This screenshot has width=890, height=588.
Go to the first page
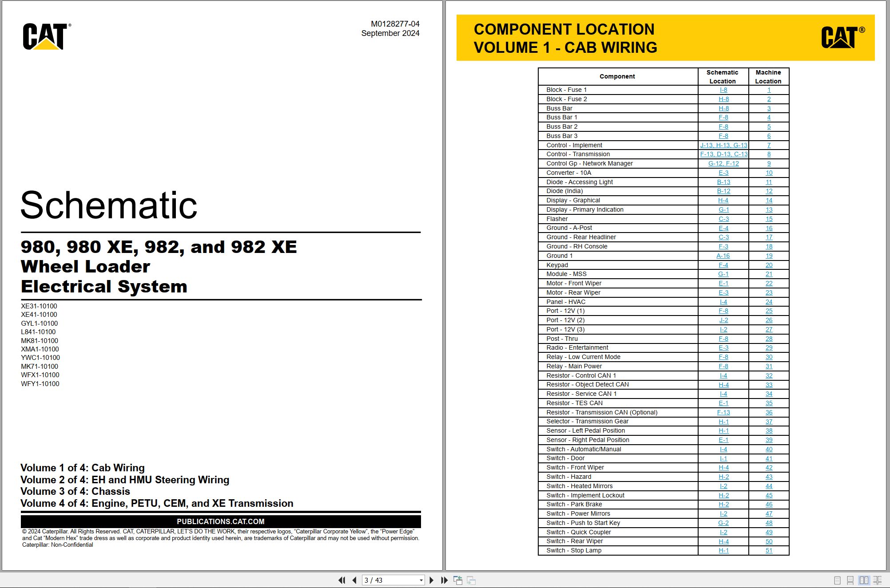click(342, 580)
